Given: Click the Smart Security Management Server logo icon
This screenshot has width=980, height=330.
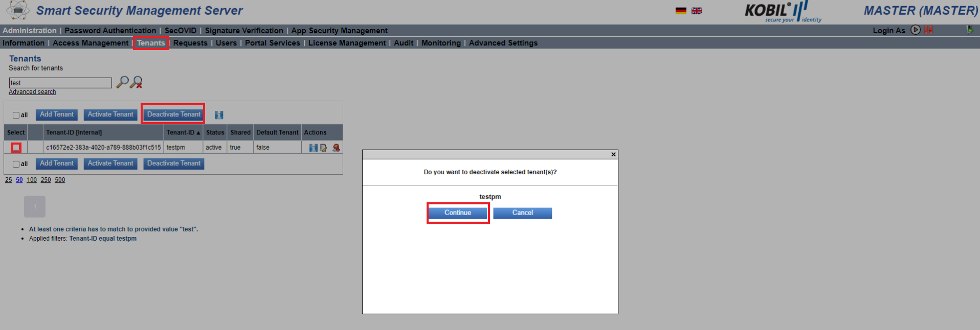Looking at the screenshot, I should 18,10.
